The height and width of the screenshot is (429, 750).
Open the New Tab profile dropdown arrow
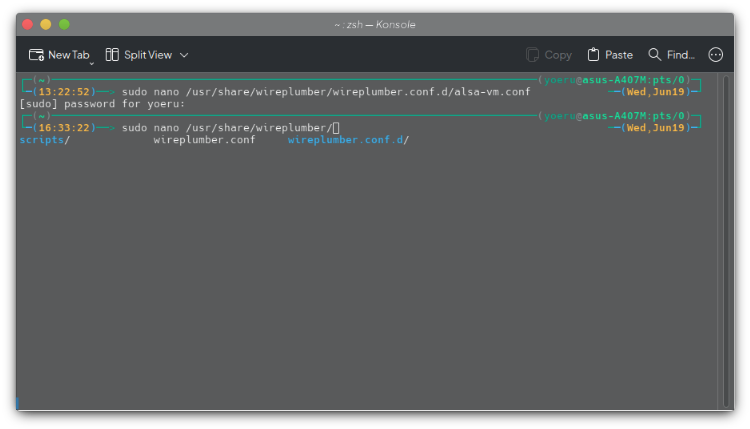click(91, 63)
